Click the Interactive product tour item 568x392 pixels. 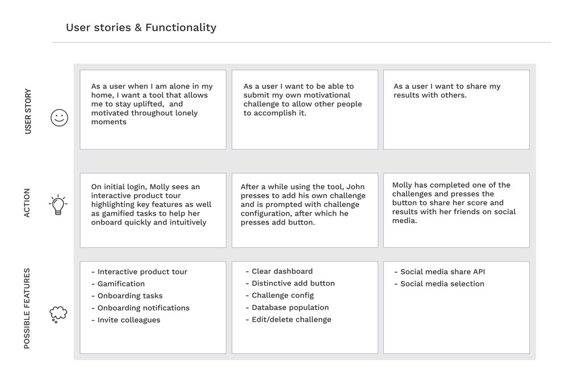140,272
